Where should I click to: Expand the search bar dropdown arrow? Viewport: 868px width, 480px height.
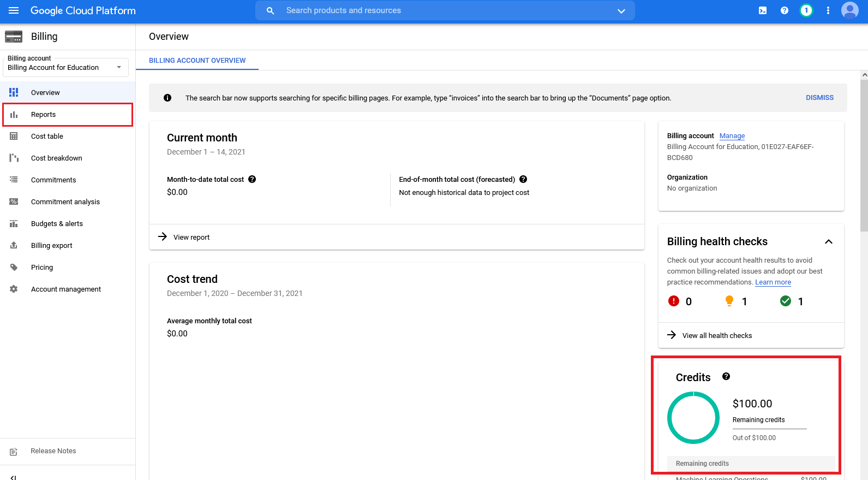coord(621,11)
